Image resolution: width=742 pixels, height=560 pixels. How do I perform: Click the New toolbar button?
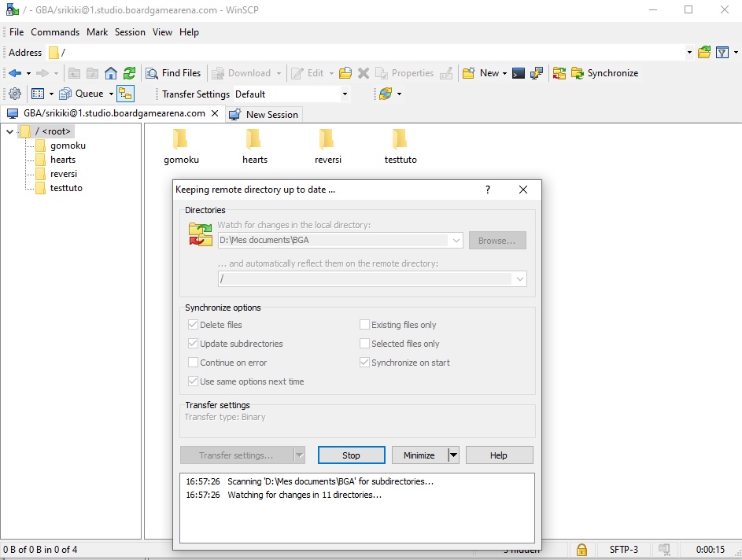click(481, 73)
